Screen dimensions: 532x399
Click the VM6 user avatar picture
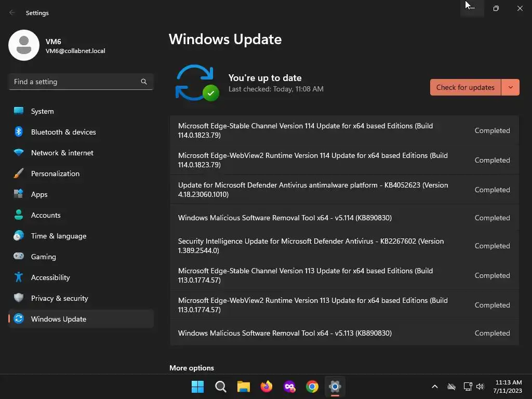tap(24, 46)
